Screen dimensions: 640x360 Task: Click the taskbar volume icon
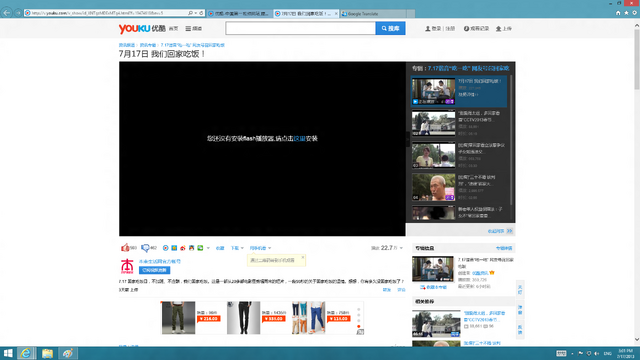(x=596, y=353)
